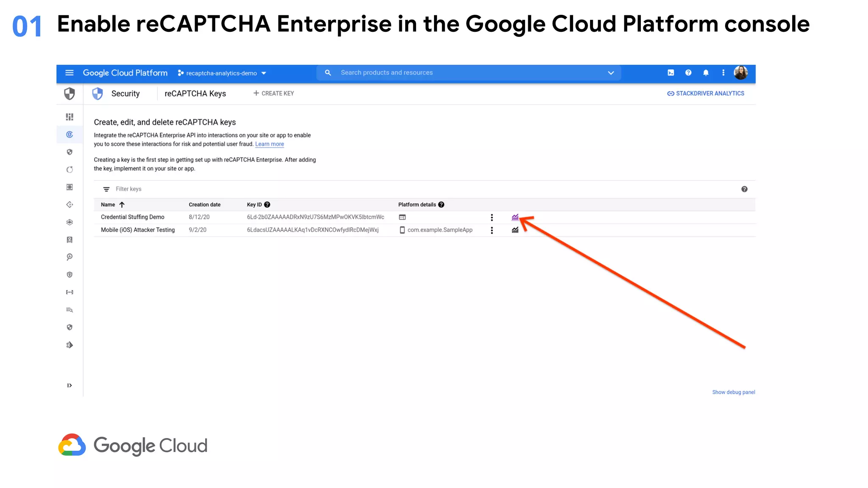Open the dashboard grid icon in sidebar
The height and width of the screenshot is (488, 868).
point(70,117)
